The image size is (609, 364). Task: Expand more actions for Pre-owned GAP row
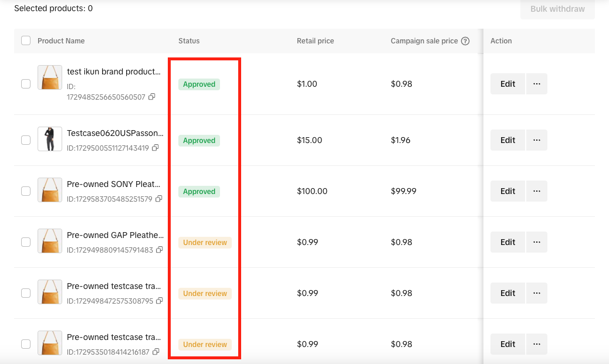click(536, 242)
